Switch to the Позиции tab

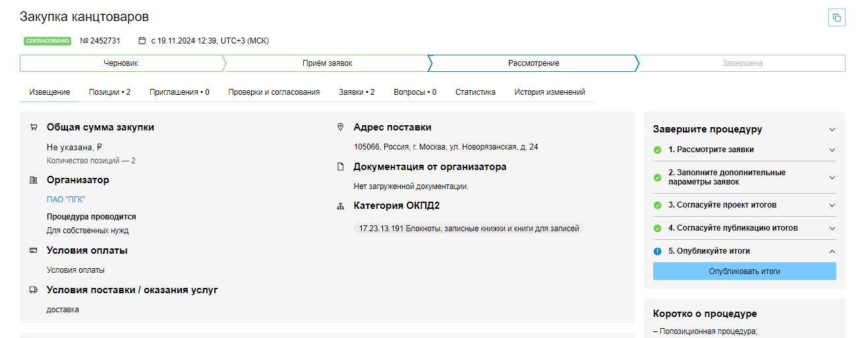click(x=109, y=92)
